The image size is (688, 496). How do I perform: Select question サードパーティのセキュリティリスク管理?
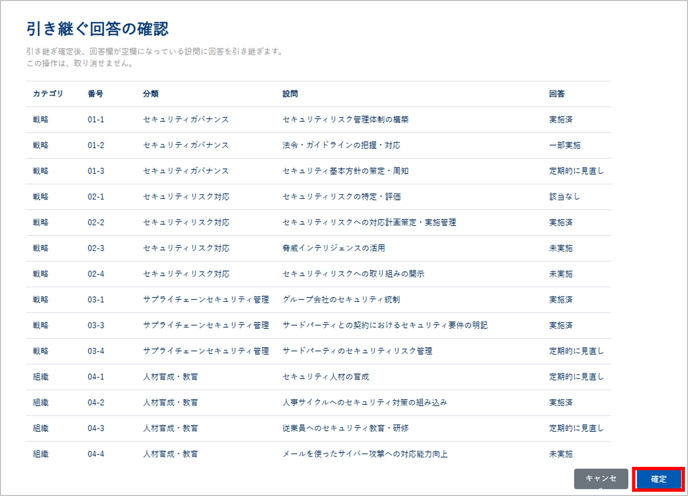click(x=357, y=351)
